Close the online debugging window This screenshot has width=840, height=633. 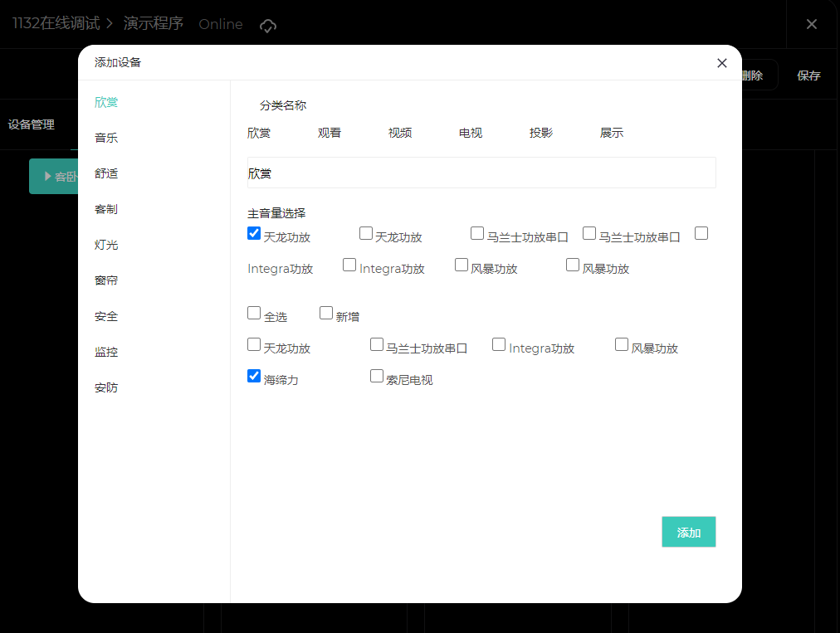coord(811,24)
